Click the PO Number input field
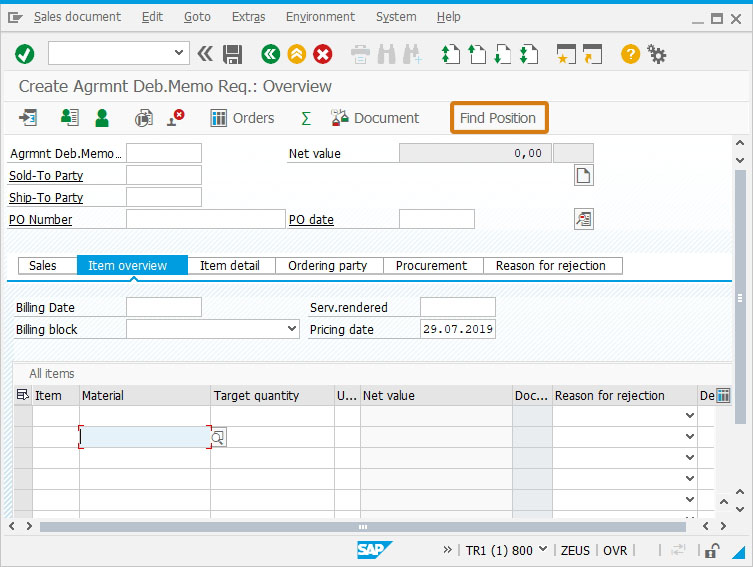The width and height of the screenshot is (753, 567). pos(206,219)
